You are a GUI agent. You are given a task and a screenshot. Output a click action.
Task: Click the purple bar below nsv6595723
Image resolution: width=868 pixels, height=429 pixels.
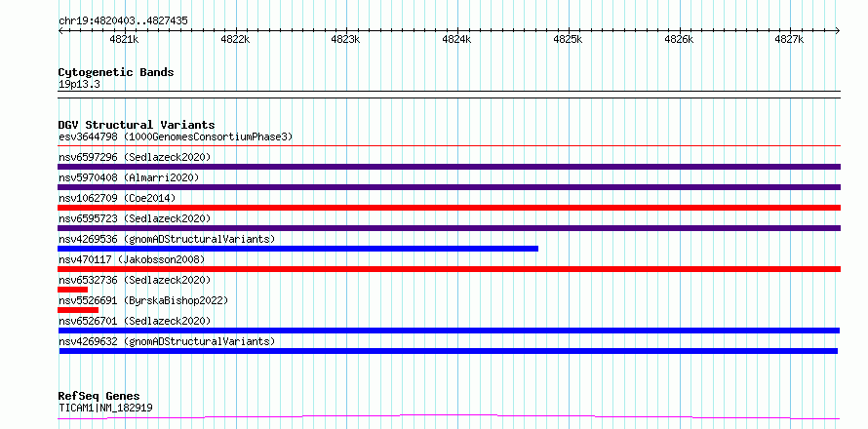coord(449,228)
